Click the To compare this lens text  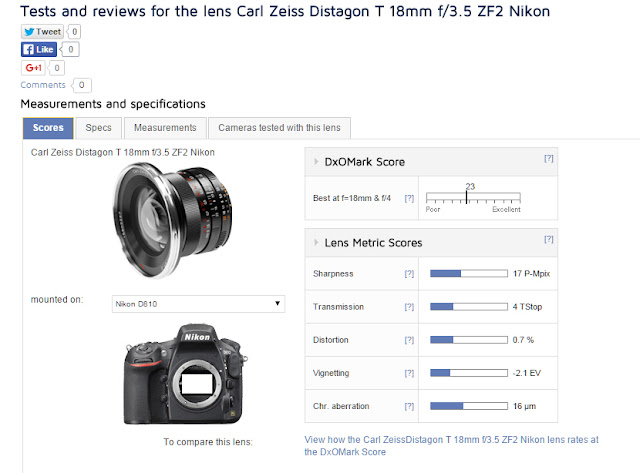(208, 442)
